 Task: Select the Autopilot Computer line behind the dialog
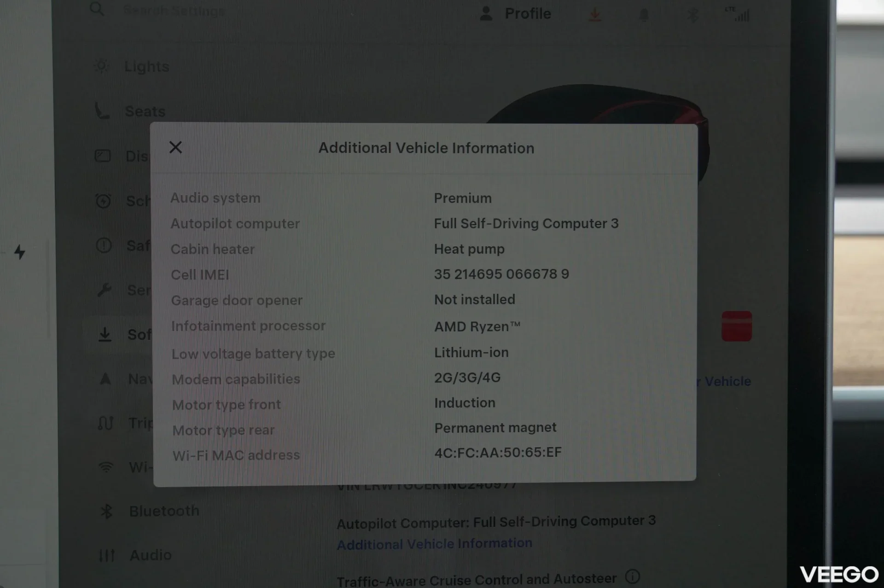(496, 522)
